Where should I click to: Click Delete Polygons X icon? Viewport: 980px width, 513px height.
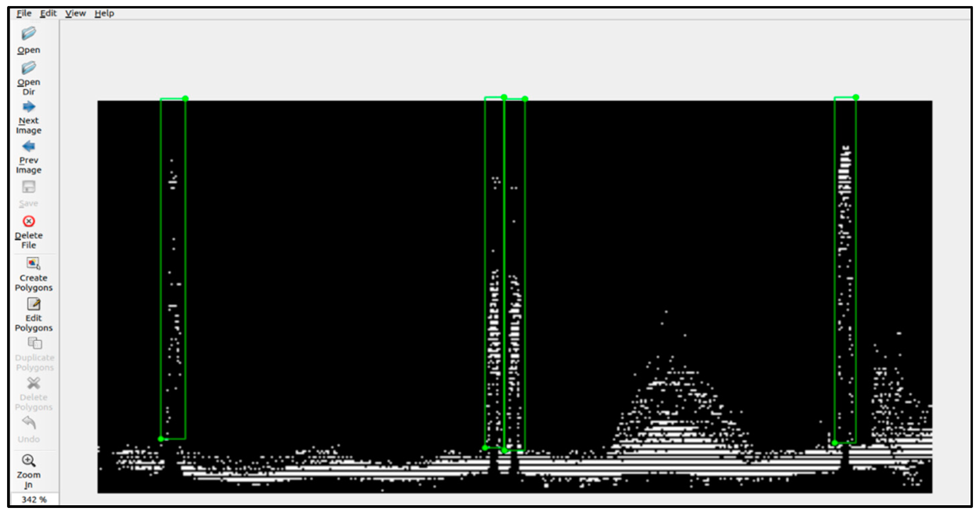[x=33, y=383]
